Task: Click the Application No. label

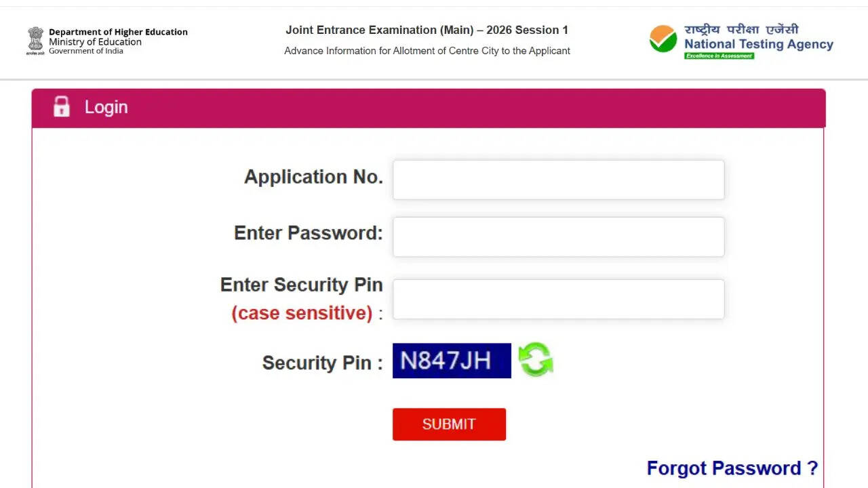Action: 313,177
